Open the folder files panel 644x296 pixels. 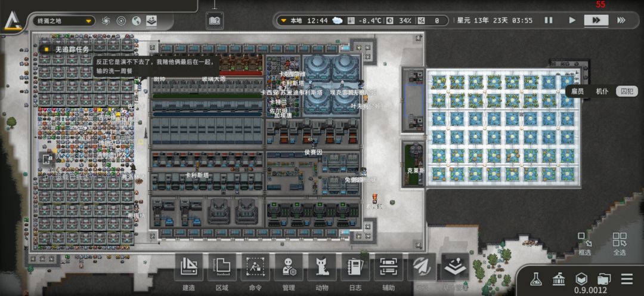(603, 279)
